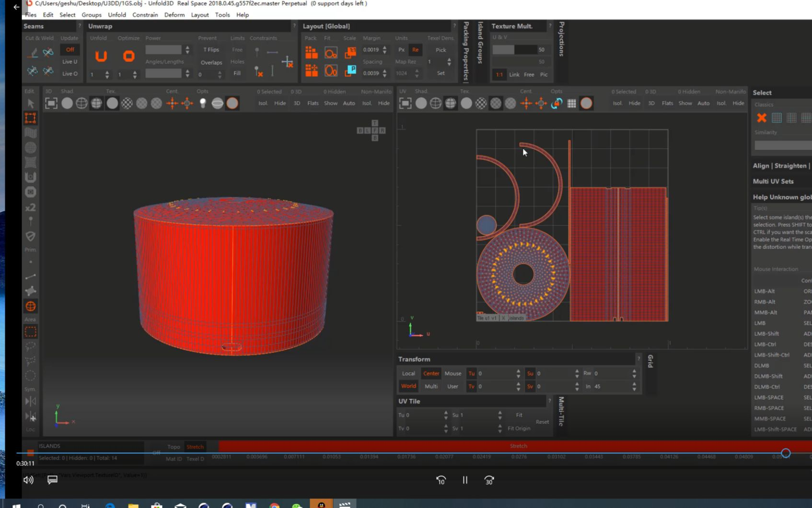Click the Spacing value stepper arrows

384,73
